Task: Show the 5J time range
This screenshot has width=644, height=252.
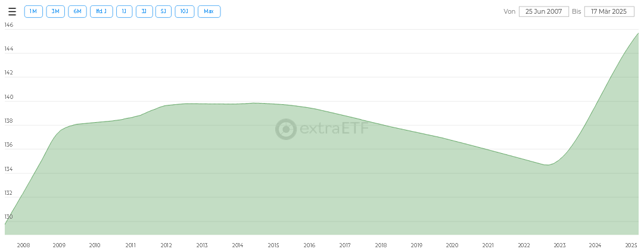Action: 163,11
